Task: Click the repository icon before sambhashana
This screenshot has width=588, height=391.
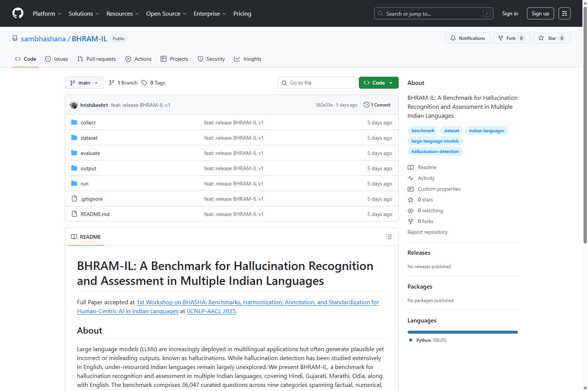Action: [15, 38]
